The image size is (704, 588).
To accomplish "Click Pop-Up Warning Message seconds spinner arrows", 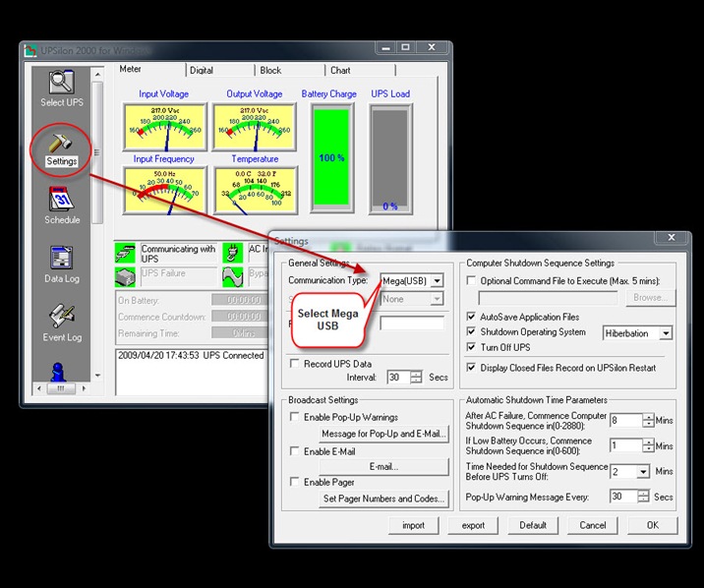I will point(643,497).
